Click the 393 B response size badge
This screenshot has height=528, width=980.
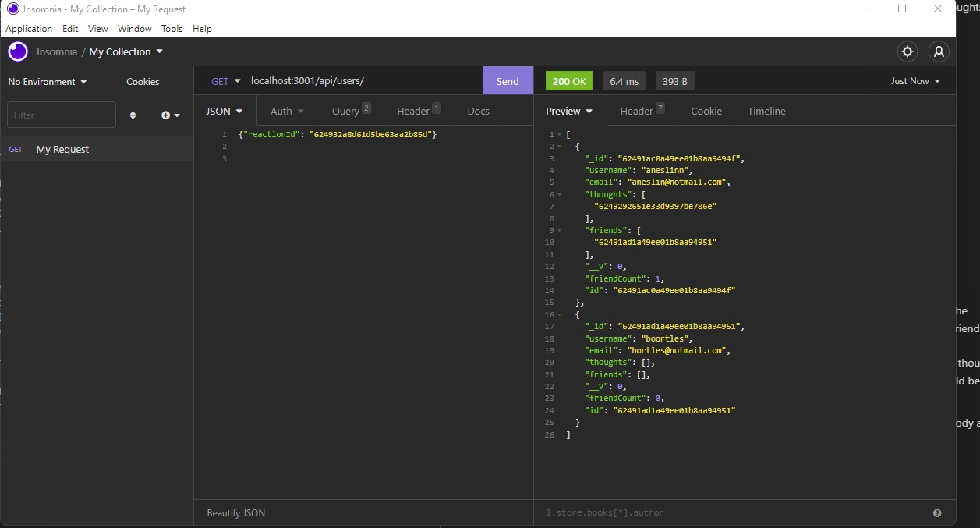pyautogui.click(x=674, y=81)
